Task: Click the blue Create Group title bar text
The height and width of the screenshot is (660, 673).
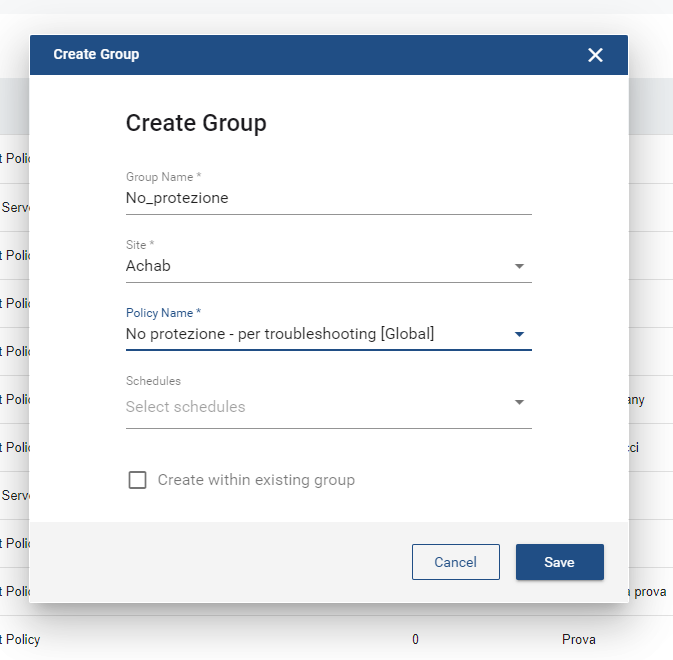Action: [96, 54]
